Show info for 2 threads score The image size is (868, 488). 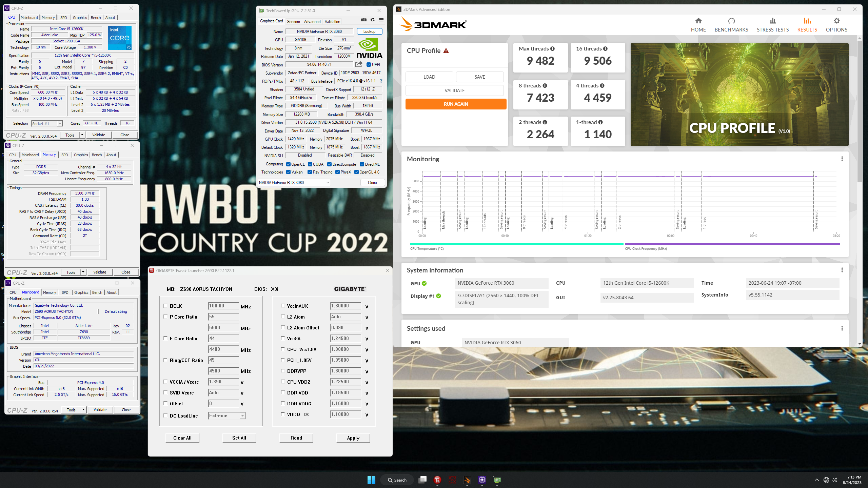[545, 122]
